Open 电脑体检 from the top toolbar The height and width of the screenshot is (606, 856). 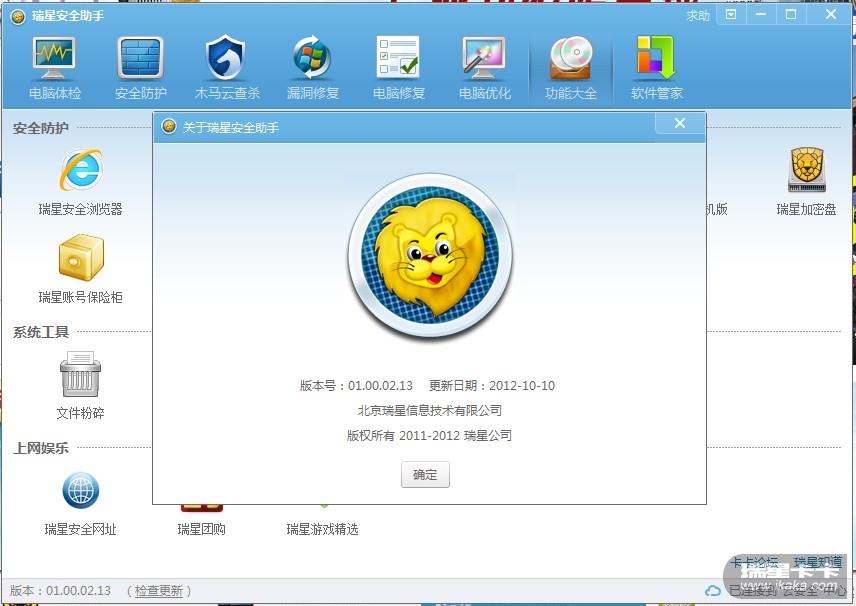(55, 68)
